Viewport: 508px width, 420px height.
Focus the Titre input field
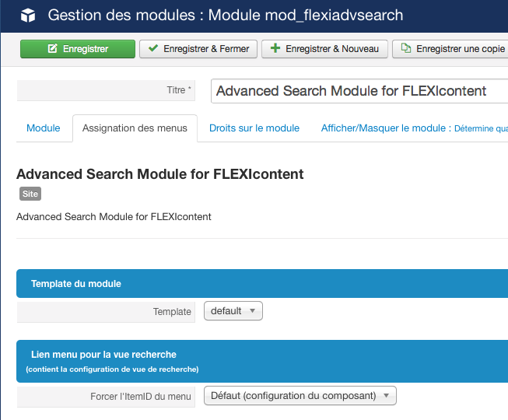[x=359, y=91]
